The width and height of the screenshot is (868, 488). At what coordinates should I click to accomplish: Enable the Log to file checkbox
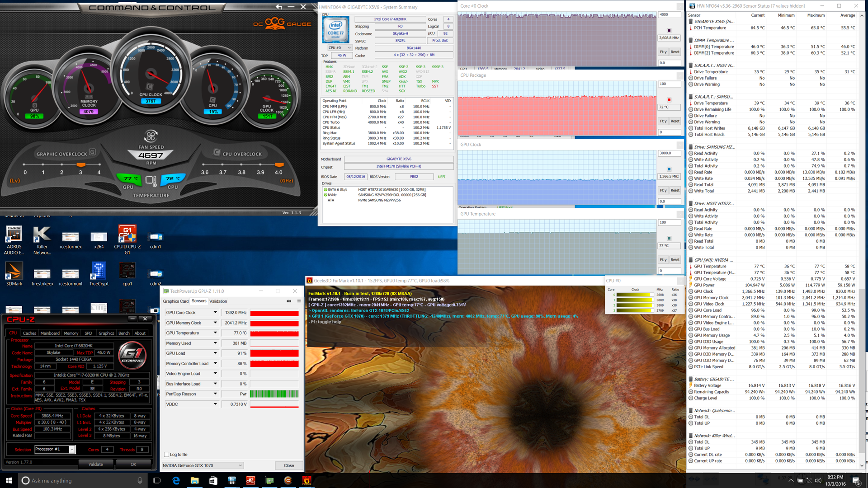pos(166,455)
